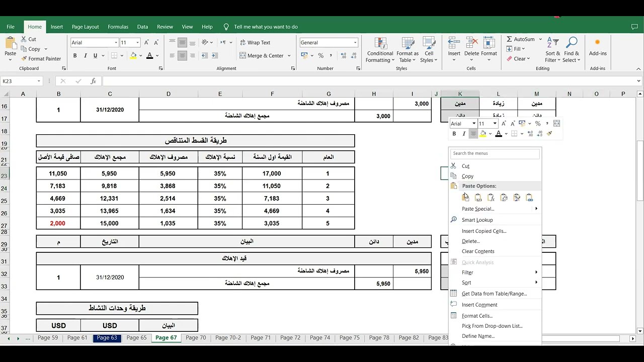Toggle ribbon Center horizontal alignment
The height and width of the screenshot is (362, 644).
tap(182, 56)
